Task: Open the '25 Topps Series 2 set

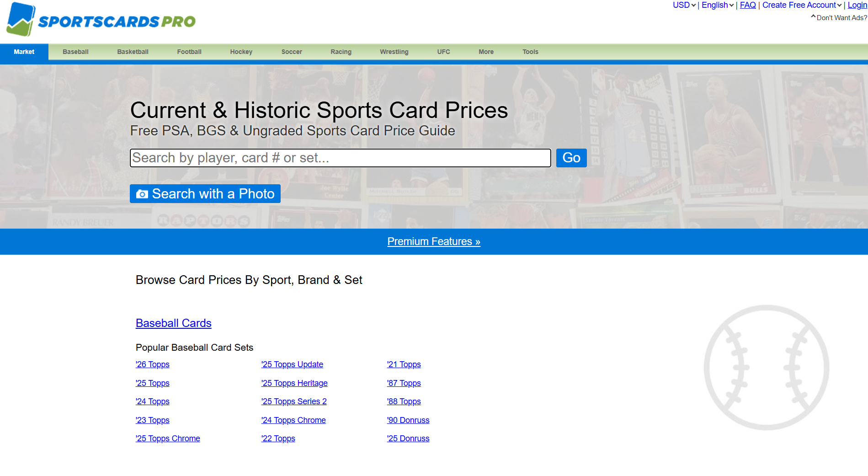Action: (x=294, y=401)
